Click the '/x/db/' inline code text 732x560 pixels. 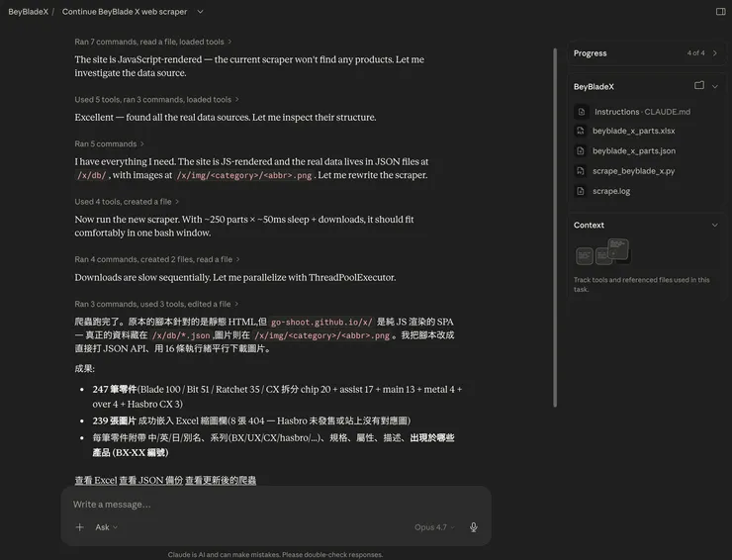click(x=91, y=175)
